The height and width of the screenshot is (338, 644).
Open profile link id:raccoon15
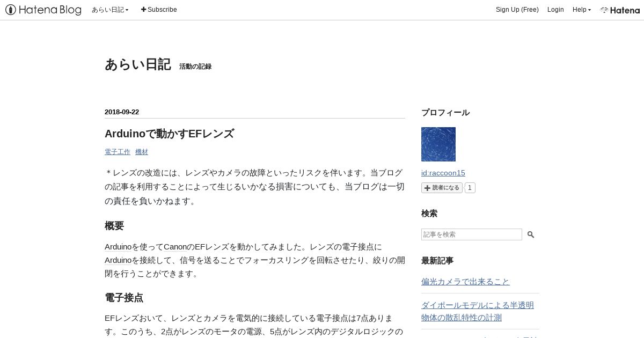(443, 173)
